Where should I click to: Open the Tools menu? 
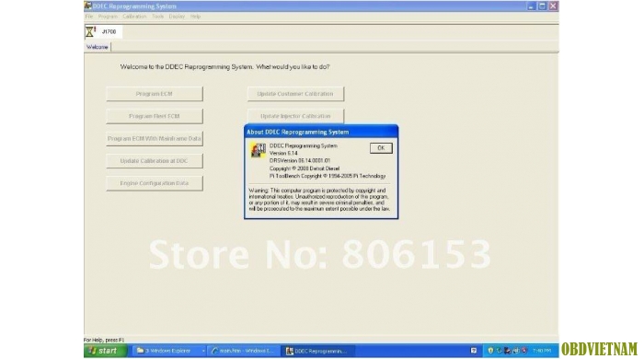[157, 17]
